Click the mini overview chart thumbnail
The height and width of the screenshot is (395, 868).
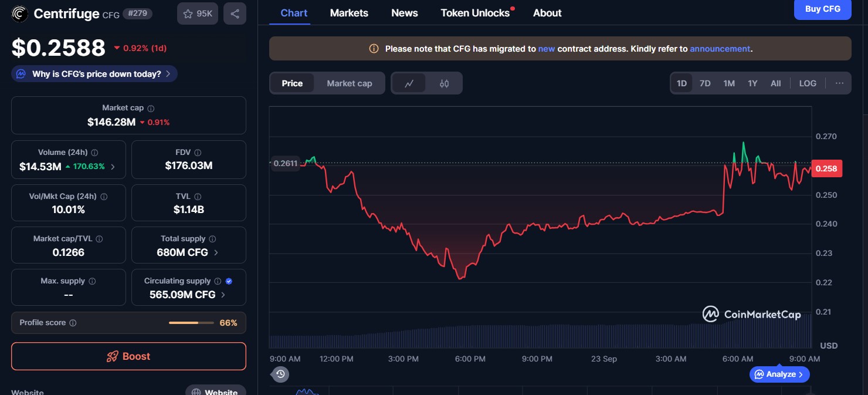pos(540,390)
